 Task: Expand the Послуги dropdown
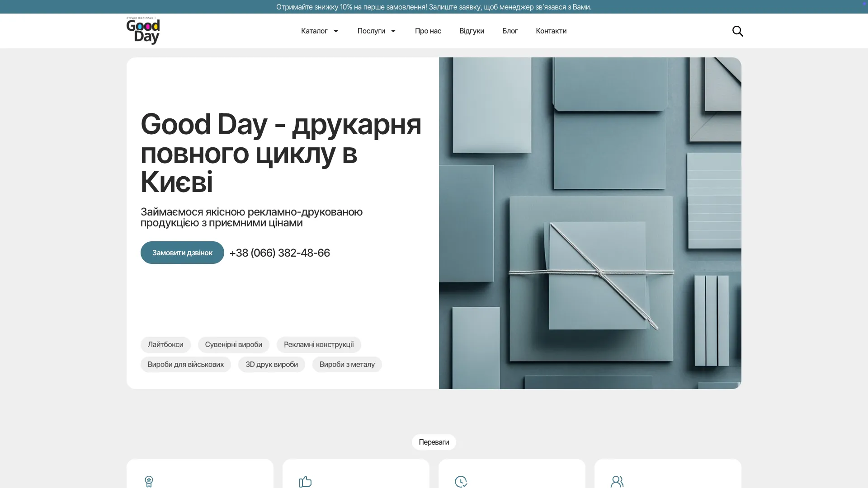(x=376, y=31)
